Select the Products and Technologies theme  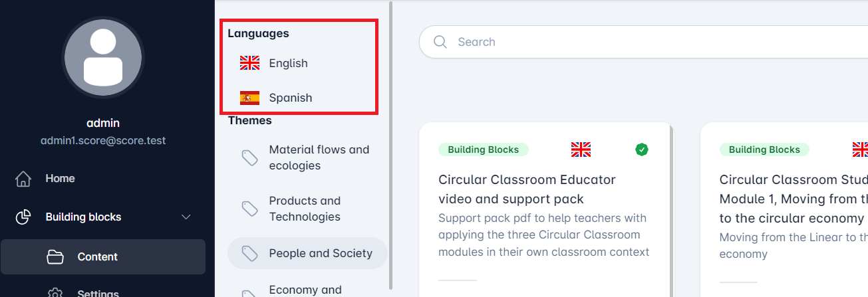coord(305,209)
